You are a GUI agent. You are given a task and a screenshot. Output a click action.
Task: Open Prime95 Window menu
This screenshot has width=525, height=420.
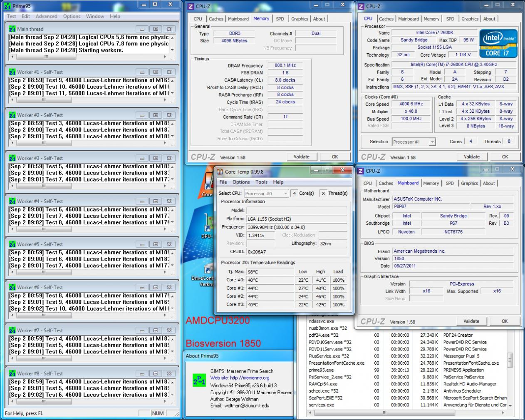coord(95,16)
